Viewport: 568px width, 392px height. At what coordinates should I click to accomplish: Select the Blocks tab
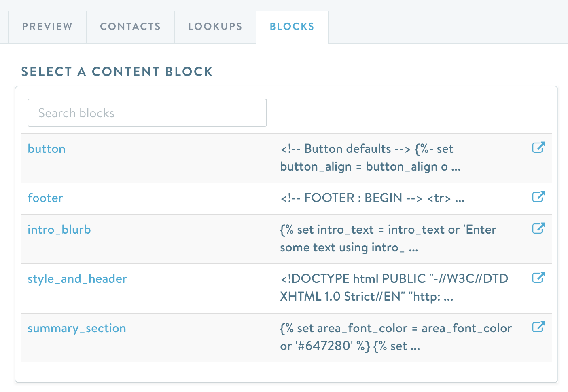click(292, 27)
